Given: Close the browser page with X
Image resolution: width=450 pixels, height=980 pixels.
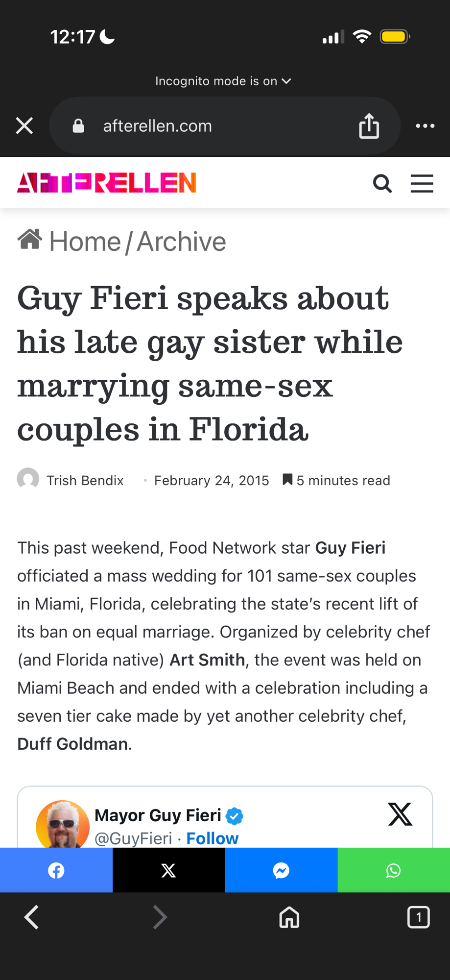Looking at the screenshot, I should (x=24, y=126).
